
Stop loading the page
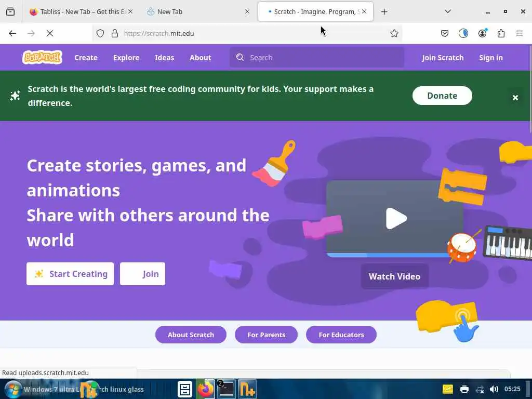[x=50, y=33]
